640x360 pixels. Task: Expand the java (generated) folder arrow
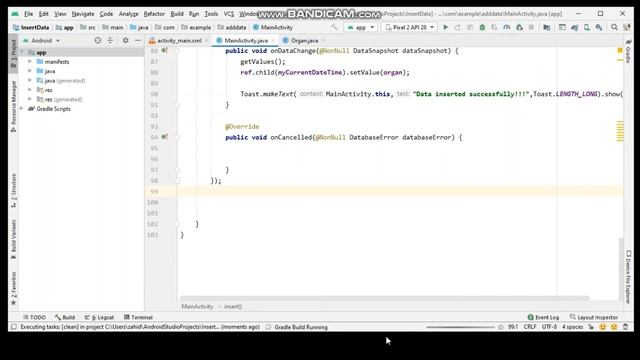(x=29, y=80)
